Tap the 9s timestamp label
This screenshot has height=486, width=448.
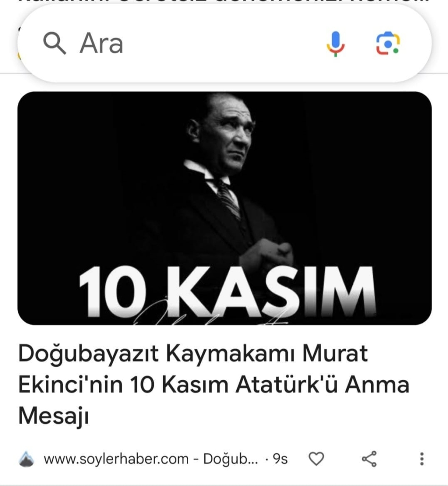(x=280, y=459)
